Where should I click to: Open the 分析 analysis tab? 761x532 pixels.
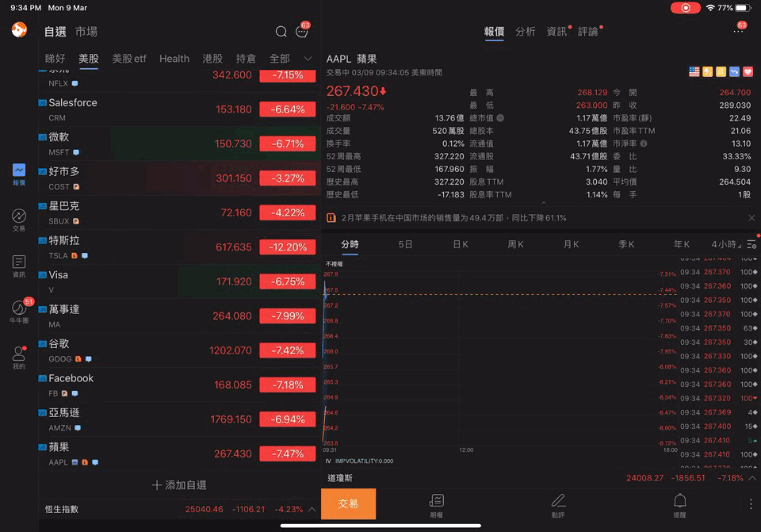[525, 32]
